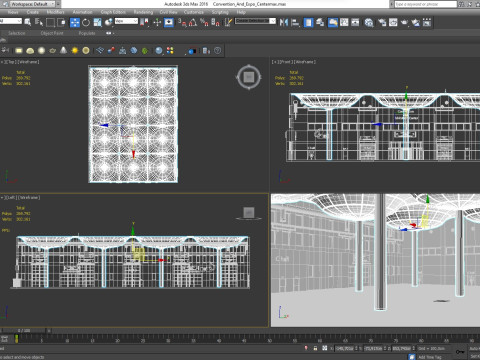The height and width of the screenshot is (360, 480).
Task: Toggle the Percent Snap button
Action: coord(204,22)
